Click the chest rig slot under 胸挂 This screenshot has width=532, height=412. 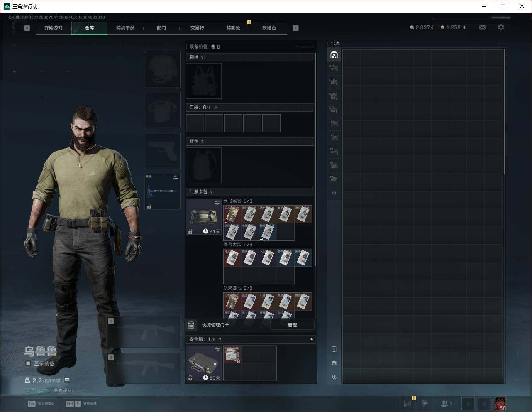[x=204, y=81]
